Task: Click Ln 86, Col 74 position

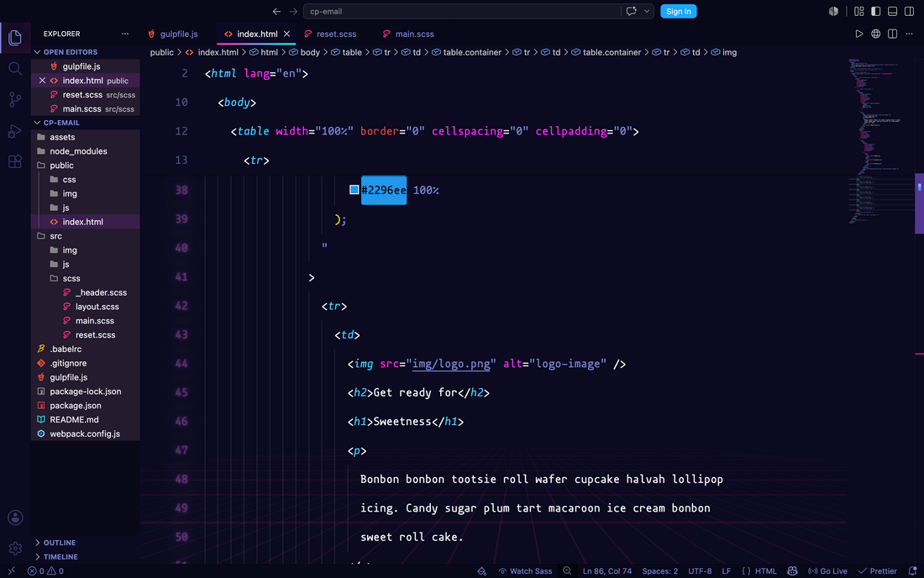Action: point(607,571)
